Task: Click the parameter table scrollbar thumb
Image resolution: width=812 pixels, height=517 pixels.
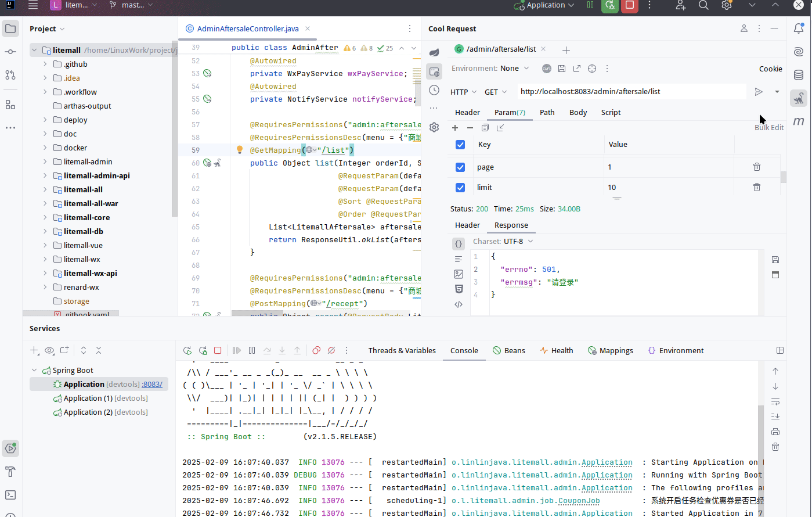Action: pyautogui.click(x=784, y=177)
